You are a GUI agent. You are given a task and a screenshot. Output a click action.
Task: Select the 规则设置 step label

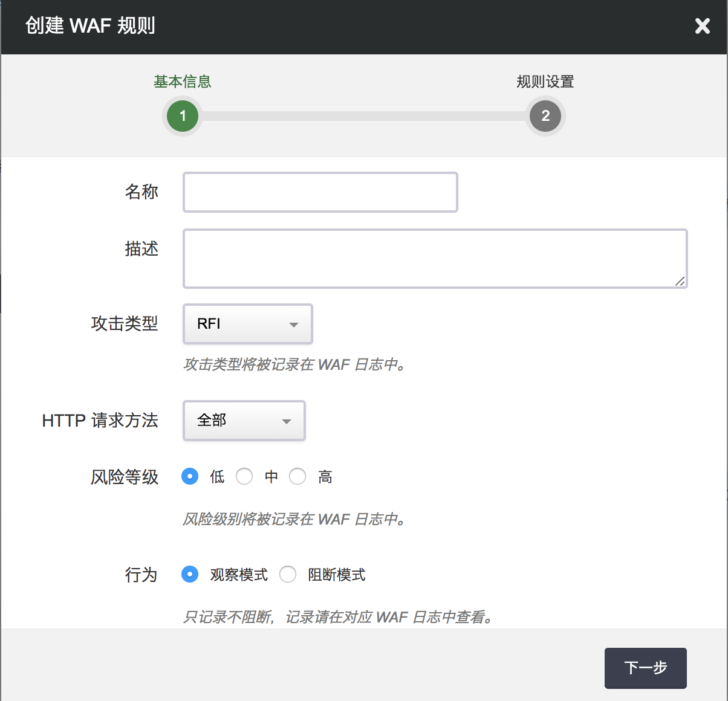545,82
